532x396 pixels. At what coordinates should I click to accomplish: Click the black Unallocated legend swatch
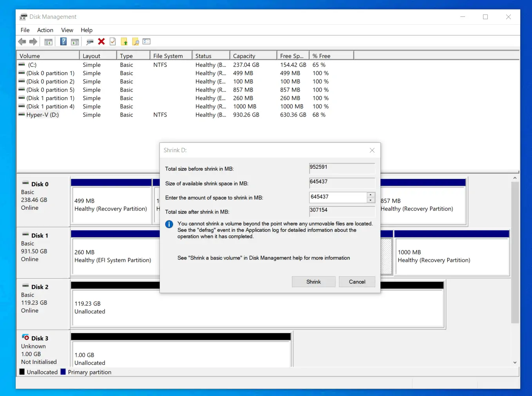click(22, 372)
